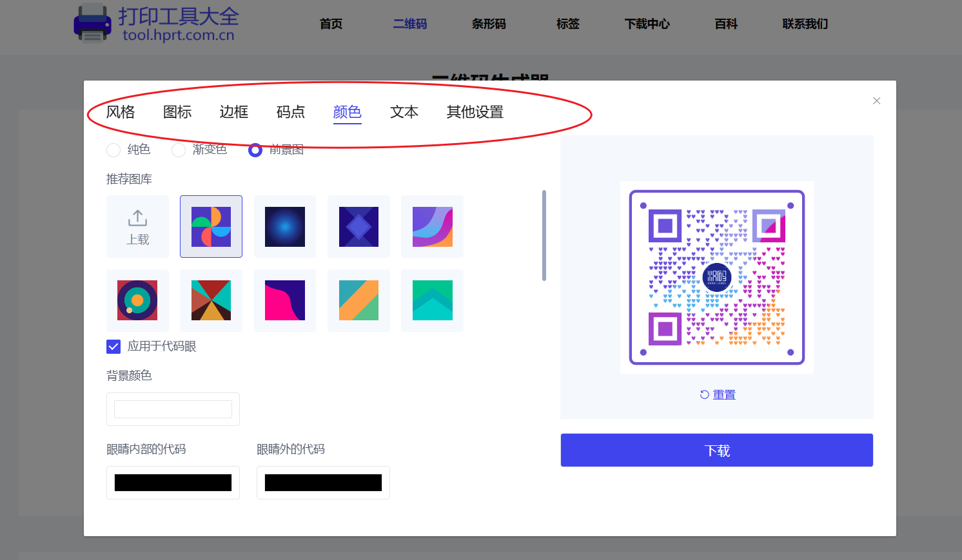The image size is (962, 560).
Task: Close the QR settings dialog
Action: pyautogui.click(x=877, y=101)
